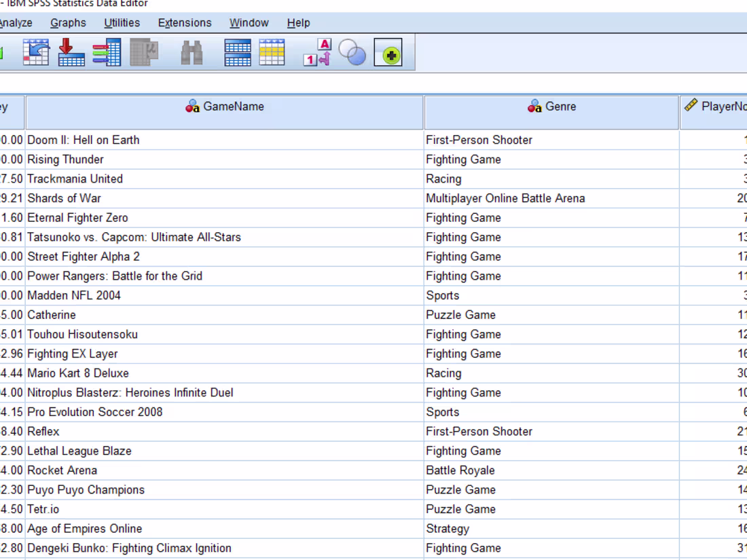Select the cell 'Pro Evolution Soccer 2008'

pos(224,412)
